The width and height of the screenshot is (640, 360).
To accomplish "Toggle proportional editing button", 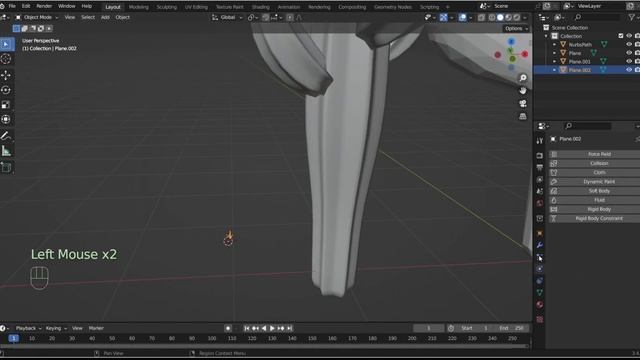I will point(290,17).
